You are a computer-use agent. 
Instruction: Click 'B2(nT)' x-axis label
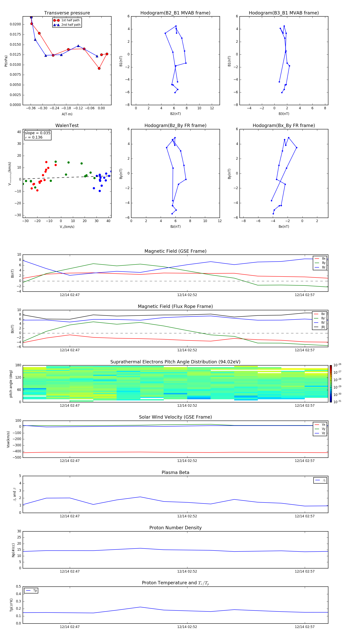(175, 114)
